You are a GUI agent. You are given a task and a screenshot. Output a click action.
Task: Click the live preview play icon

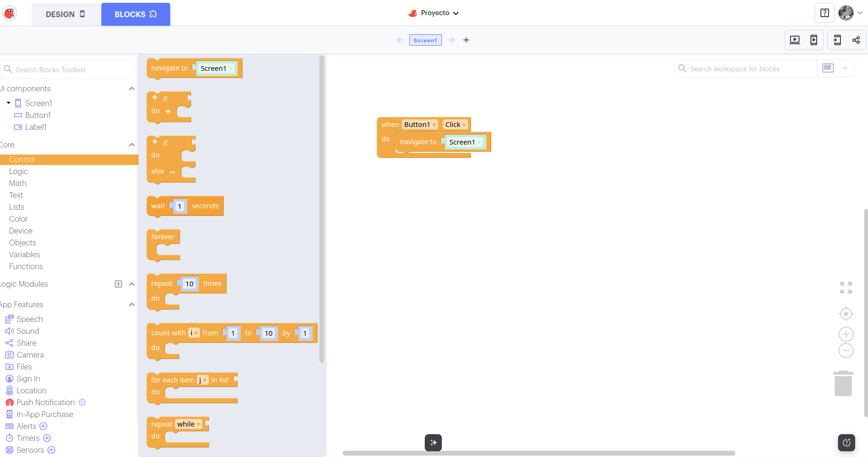click(x=794, y=40)
